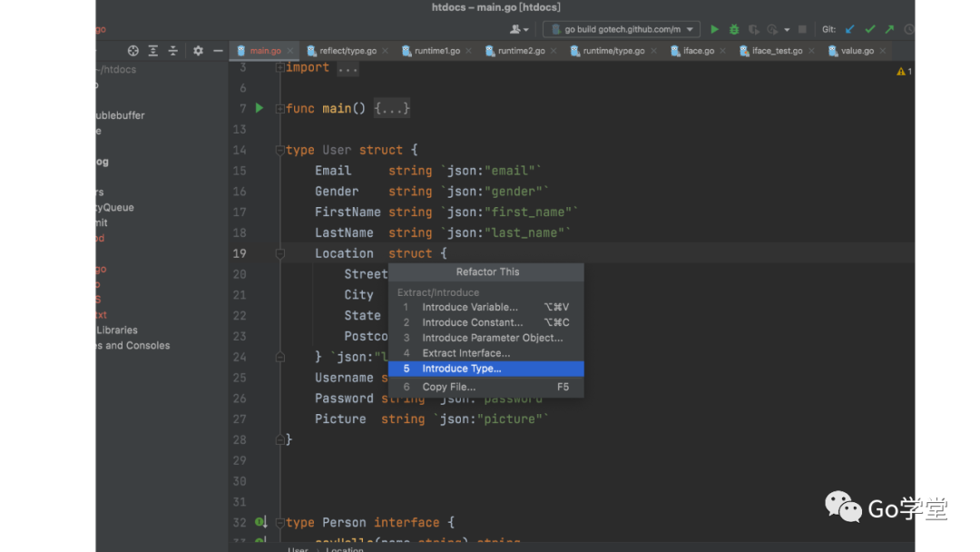This screenshot has height=552, width=980.
Task: Switch to the reflect/type.go tab
Action: pos(348,51)
